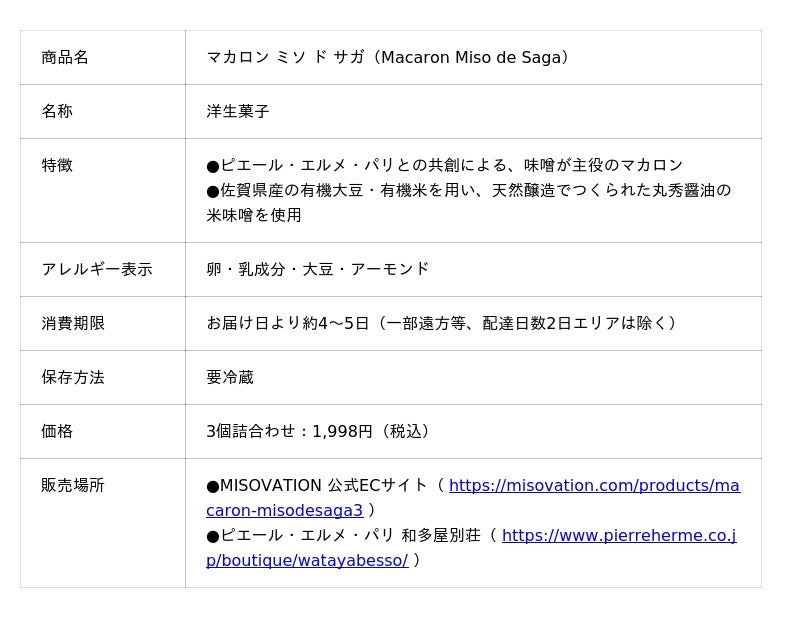Click the 洋生菓子 value text
The width and height of the screenshot is (800, 618).
tap(238, 111)
